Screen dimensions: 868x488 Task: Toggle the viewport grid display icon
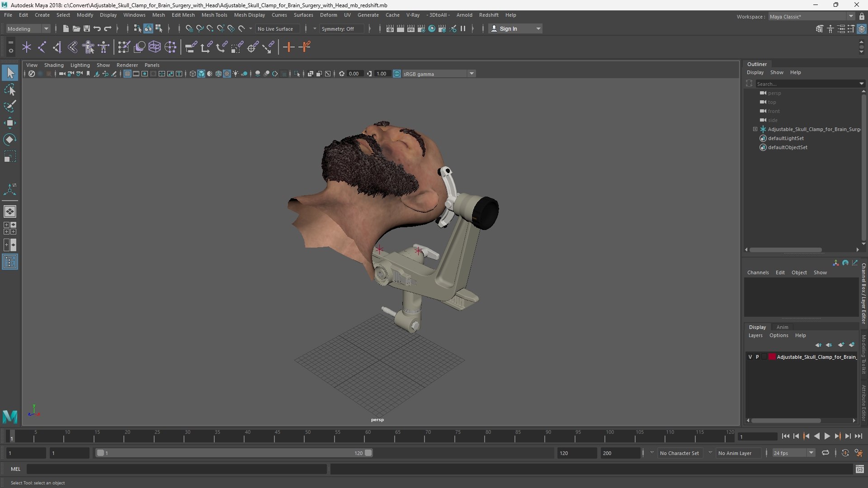(127, 74)
